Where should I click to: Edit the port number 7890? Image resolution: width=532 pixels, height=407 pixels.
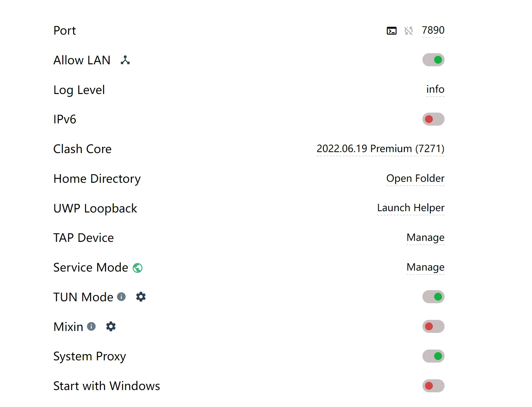433,30
